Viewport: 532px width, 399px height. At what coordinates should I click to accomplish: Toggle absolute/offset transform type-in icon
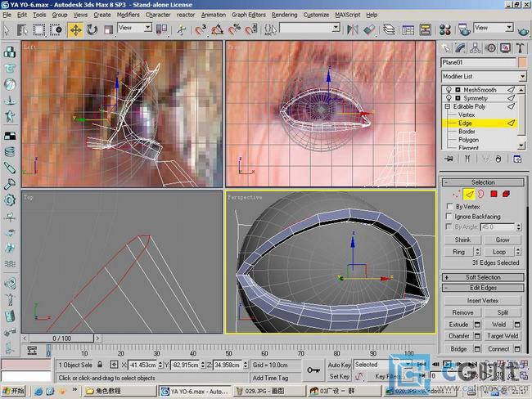point(114,365)
